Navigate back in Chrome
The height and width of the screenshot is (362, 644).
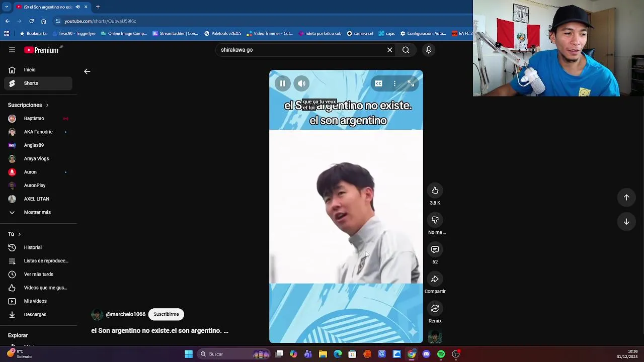[x=7, y=21]
